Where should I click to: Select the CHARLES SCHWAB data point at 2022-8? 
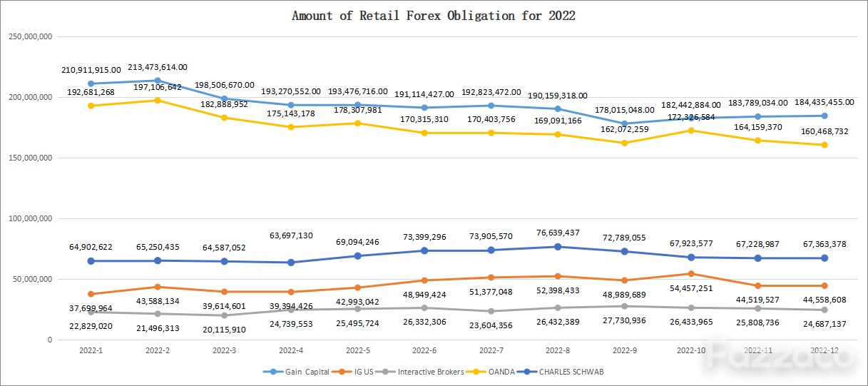[x=558, y=247]
